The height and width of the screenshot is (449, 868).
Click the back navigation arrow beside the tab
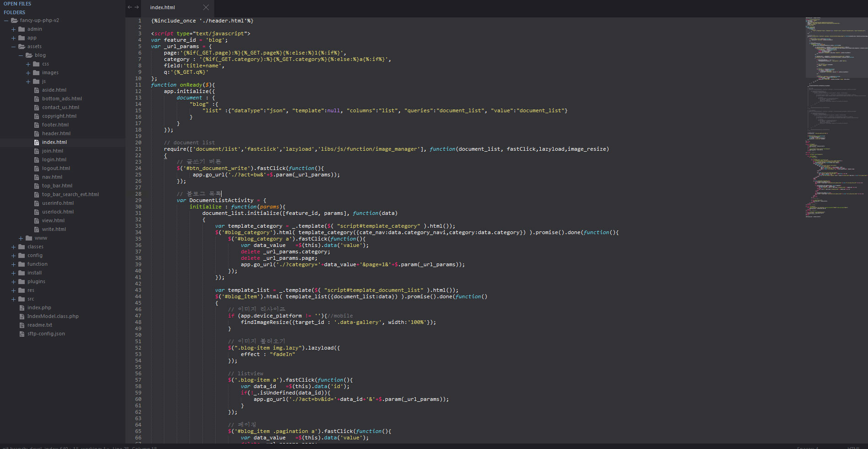point(130,7)
